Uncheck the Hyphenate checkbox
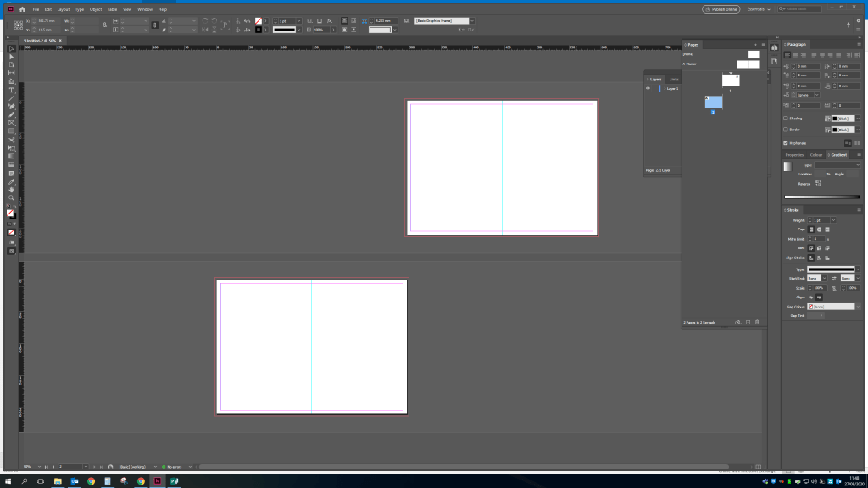 [x=786, y=143]
